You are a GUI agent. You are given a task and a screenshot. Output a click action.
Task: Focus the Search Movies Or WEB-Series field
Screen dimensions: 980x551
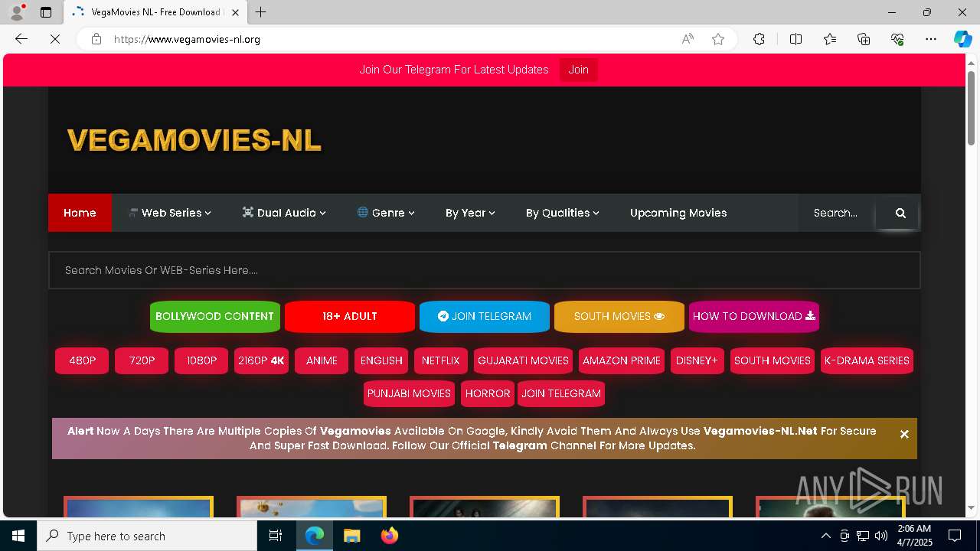tap(485, 270)
